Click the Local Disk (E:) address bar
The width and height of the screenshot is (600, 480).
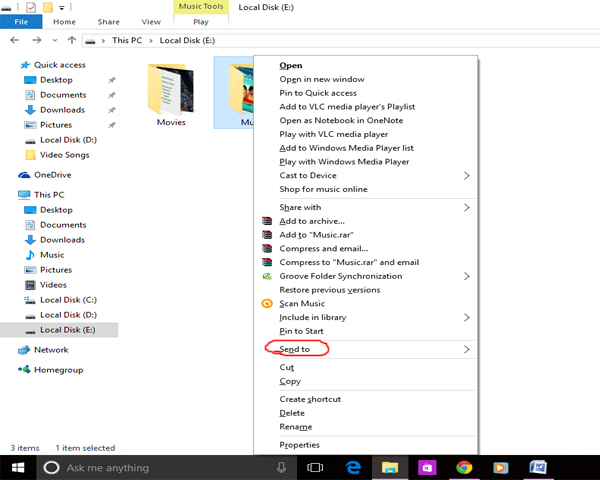(x=341, y=40)
